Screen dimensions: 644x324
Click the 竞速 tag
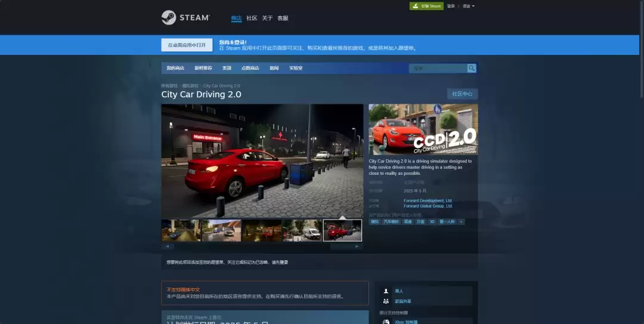(x=408, y=221)
